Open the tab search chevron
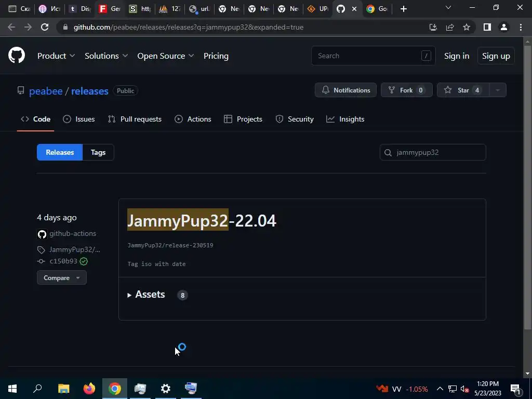The width and height of the screenshot is (532, 399). 448,7
